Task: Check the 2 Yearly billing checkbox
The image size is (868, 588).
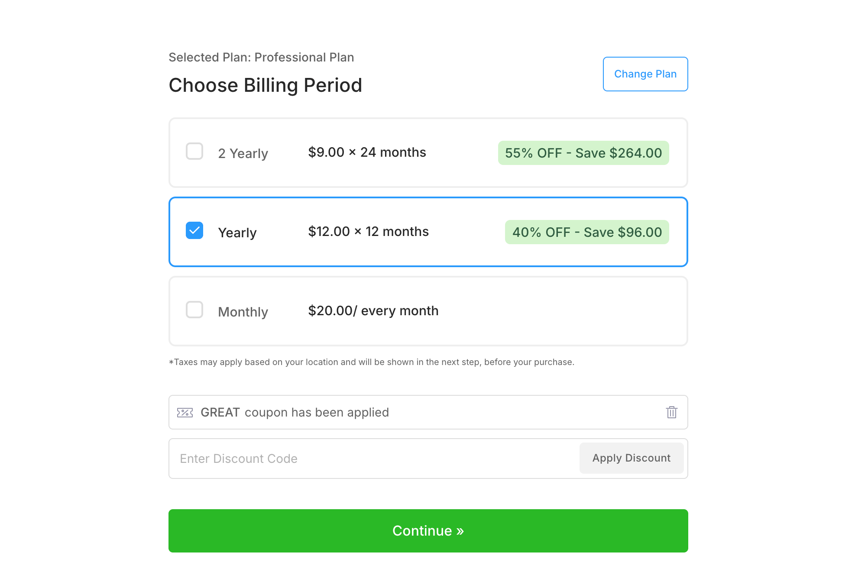Action: pos(194,152)
